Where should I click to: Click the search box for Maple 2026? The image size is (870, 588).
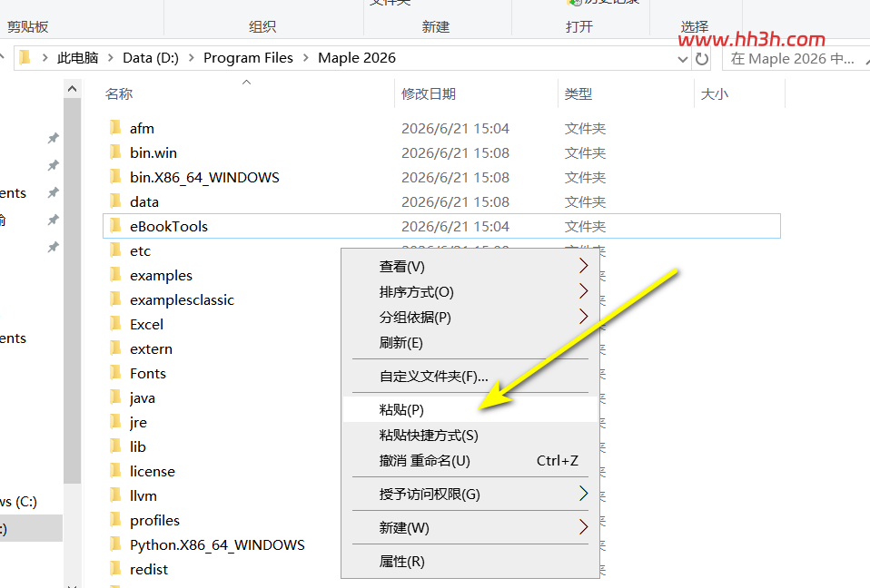click(x=796, y=59)
